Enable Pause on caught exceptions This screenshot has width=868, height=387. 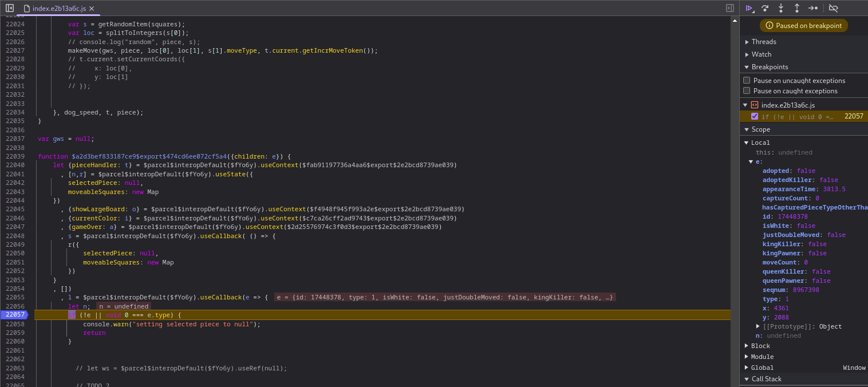[747, 90]
